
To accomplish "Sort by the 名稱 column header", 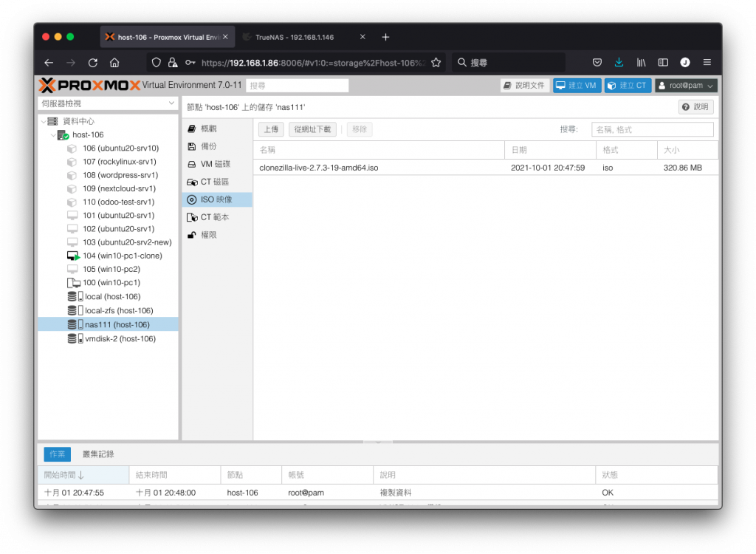I will (379, 150).
